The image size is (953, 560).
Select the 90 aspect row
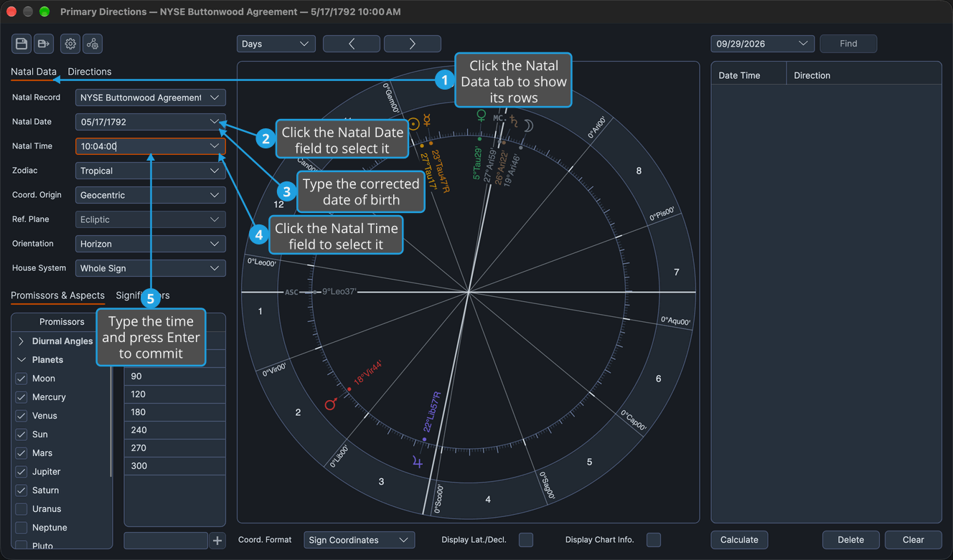click(x=175, y=376)
